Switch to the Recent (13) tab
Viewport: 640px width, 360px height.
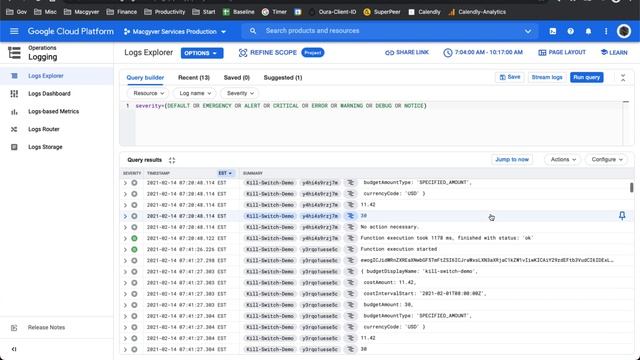(x=194, y=78)
